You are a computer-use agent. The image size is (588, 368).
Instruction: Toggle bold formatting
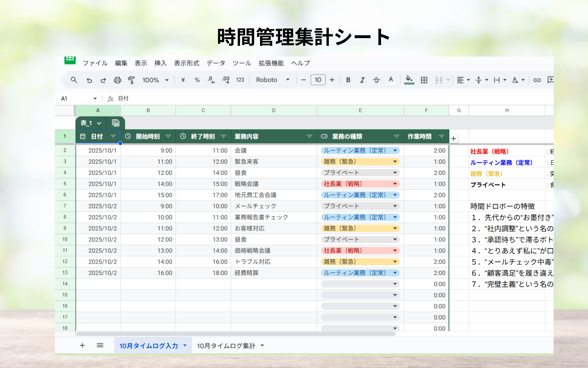348,80
